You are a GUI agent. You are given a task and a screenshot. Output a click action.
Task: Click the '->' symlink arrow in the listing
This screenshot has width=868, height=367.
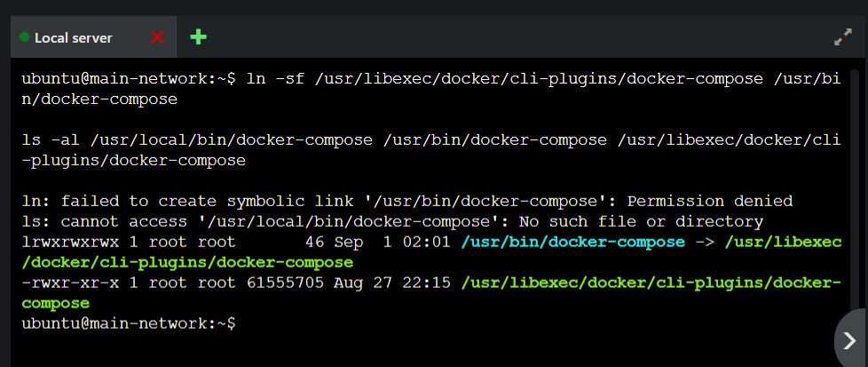pyautogui.click(x=705, y=243)
